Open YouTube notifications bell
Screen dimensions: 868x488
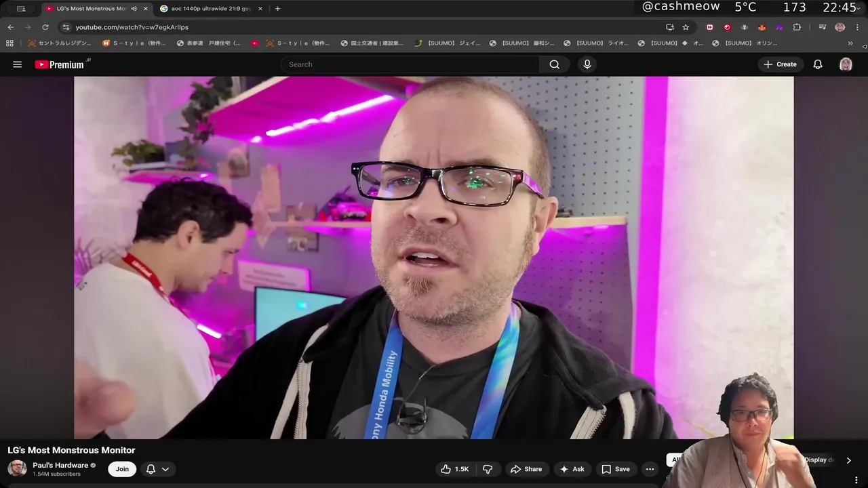(x=818, y=64)
